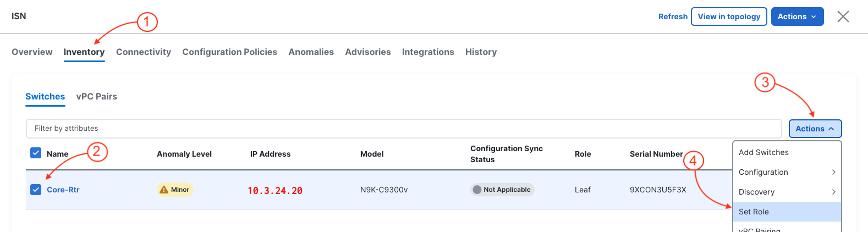Expand the Discovery submenu

[x=787, y=192]
